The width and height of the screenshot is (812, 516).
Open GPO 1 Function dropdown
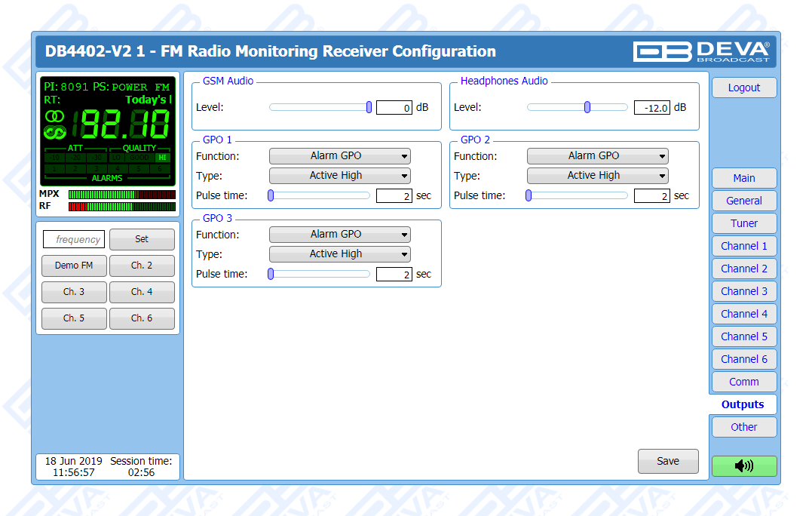coord(339,156)
